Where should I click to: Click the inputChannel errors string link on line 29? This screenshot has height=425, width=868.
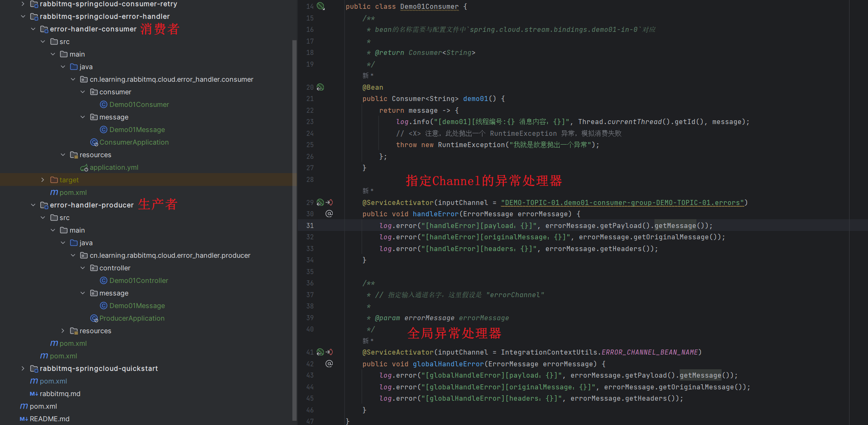622,203
